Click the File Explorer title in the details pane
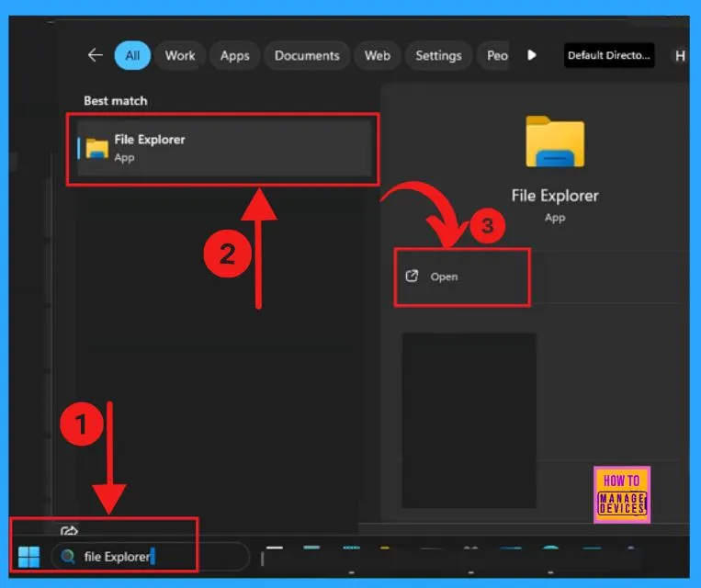 pyautogui.click(x=555, y=196)
